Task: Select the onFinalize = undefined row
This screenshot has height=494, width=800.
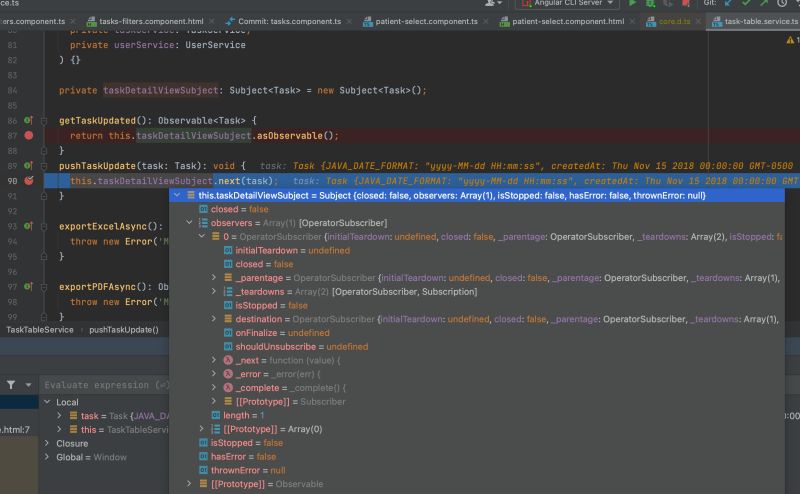Action: (x=477, y=333)
